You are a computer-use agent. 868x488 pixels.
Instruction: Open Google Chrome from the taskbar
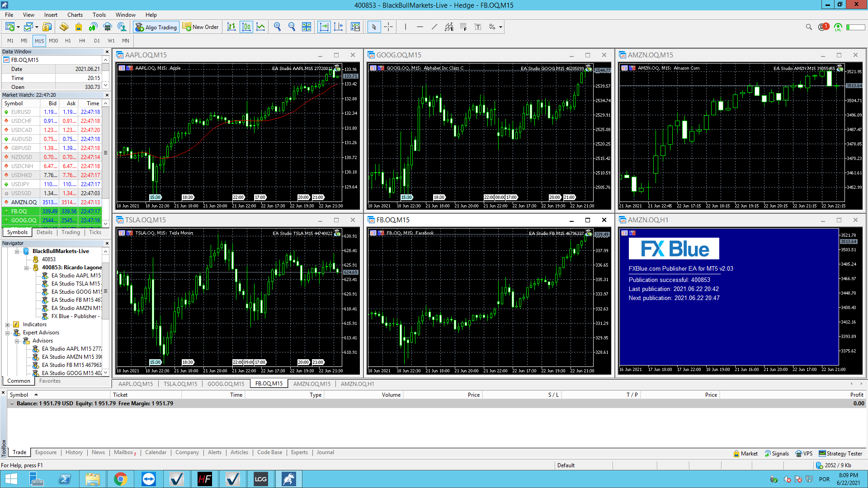click(x=120, y=479)
